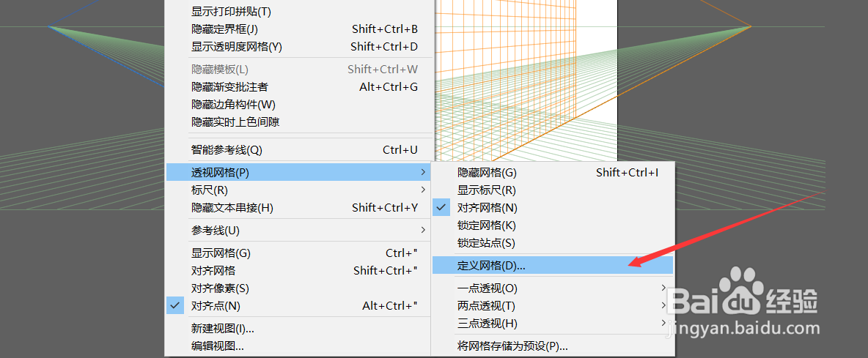This screenshot has height=358, width=868.
Task: Expand 一点透视(O) presets submenu
Action: [553, 288]
